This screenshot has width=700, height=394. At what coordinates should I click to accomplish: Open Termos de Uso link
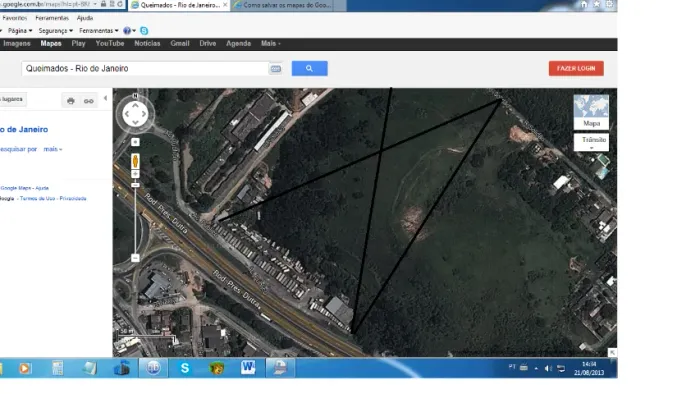[x=38, y=199]
